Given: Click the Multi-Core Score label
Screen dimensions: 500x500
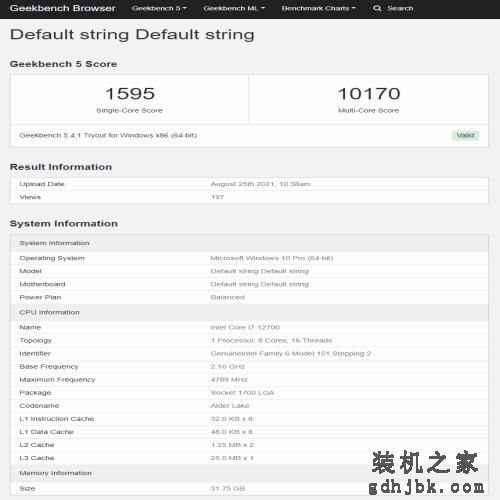Looking at the screenshot, I should coord(368,110).
